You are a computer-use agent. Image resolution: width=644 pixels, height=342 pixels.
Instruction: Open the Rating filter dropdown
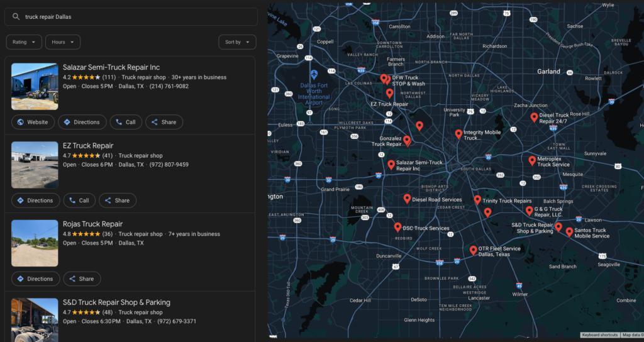click(x=24, y=42)
